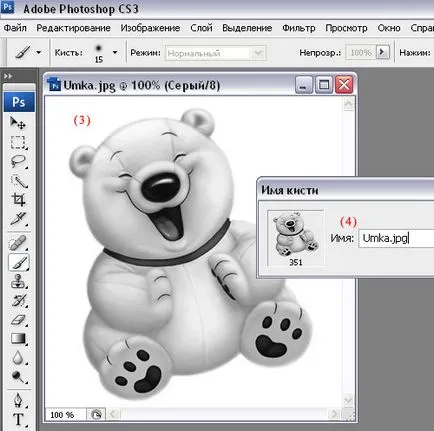Open the Изображение menu
This screenshot has width=434, height=431.
pyautogui.click(x=150, y=28)
